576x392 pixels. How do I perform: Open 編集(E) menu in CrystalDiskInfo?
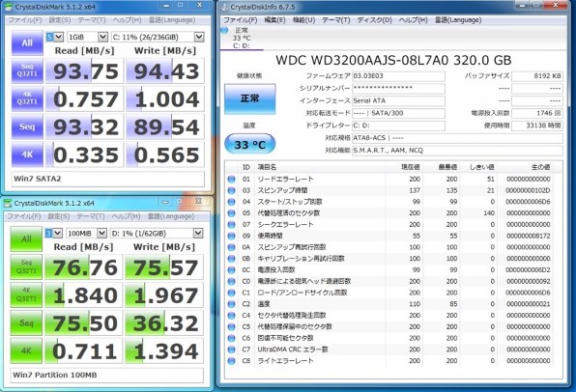click(274, 20)
